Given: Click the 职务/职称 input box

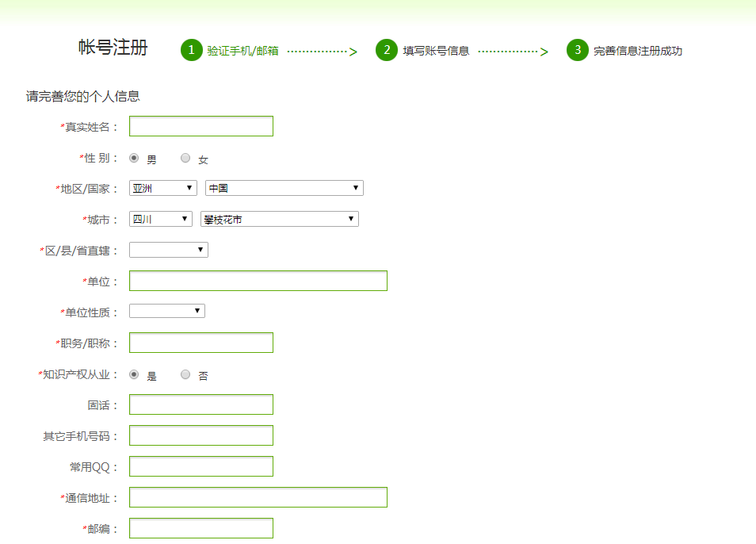Looking at the screenshot, I should 201,343.
